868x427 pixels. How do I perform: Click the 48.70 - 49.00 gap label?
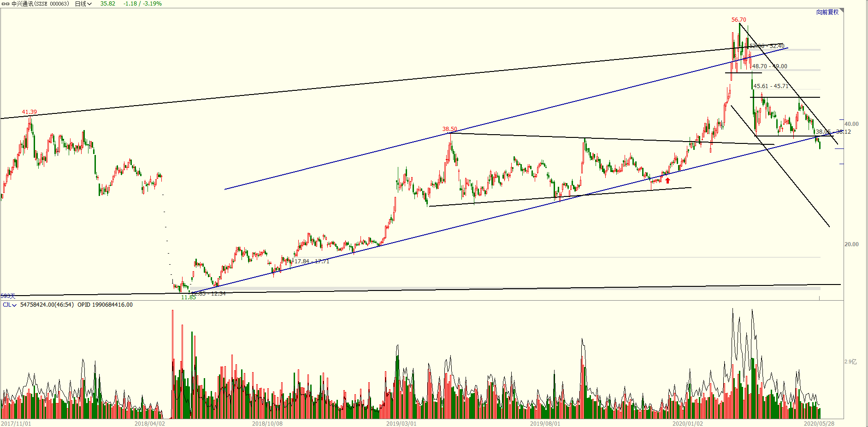(x=770, y=66)
